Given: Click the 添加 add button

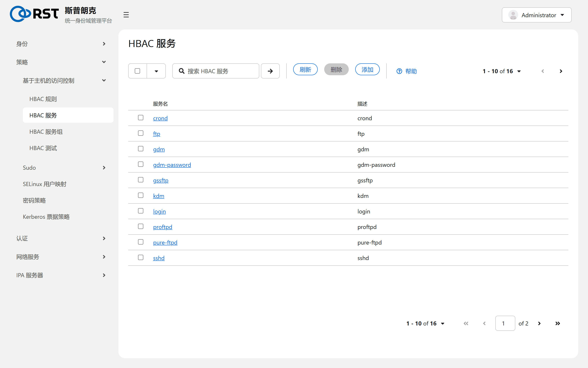Looking at the screenshot, I should pyautogui.click(x=367, y=70).
